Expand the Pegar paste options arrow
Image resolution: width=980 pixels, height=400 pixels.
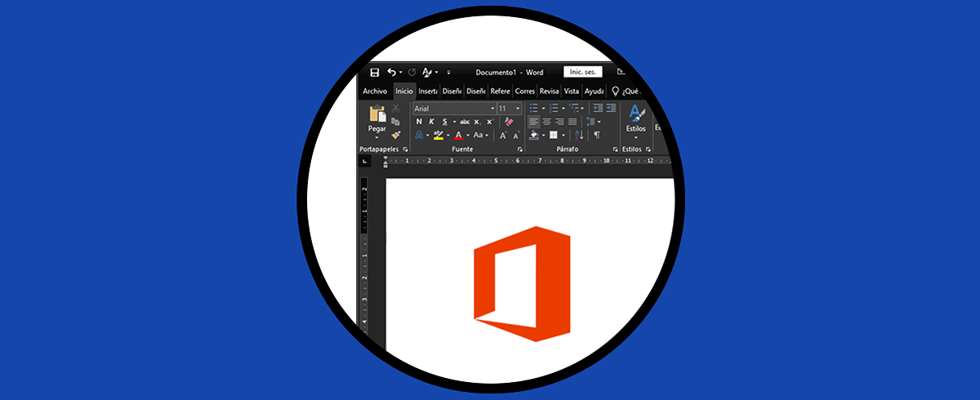point(376,138)
